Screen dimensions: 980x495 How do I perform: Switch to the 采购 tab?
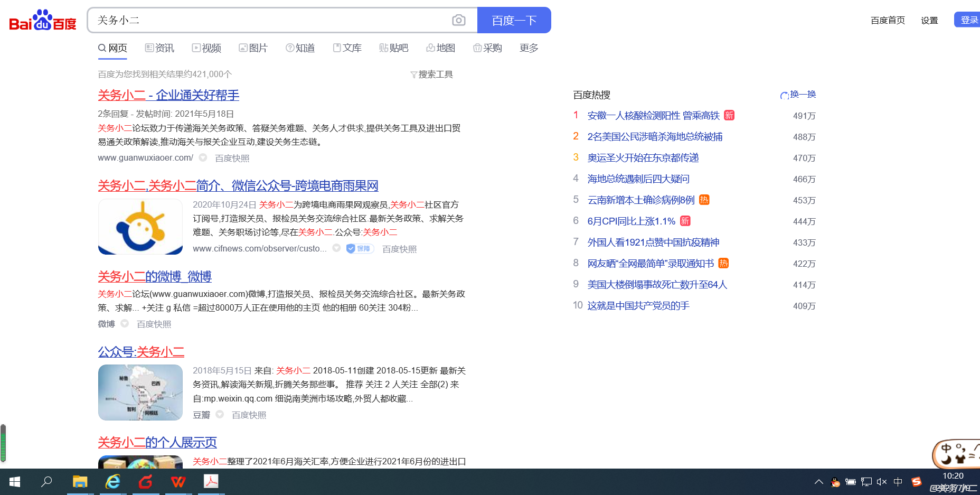coord(487,48)
